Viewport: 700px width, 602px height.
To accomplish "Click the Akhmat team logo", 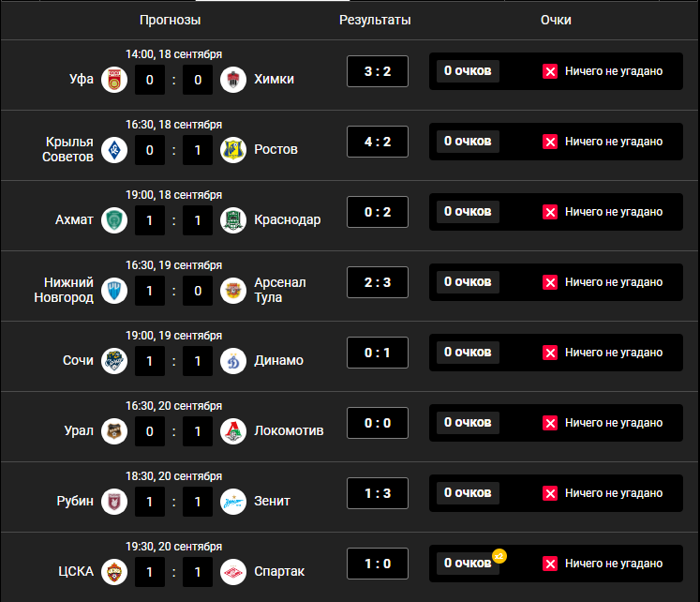I will [114, 220].
